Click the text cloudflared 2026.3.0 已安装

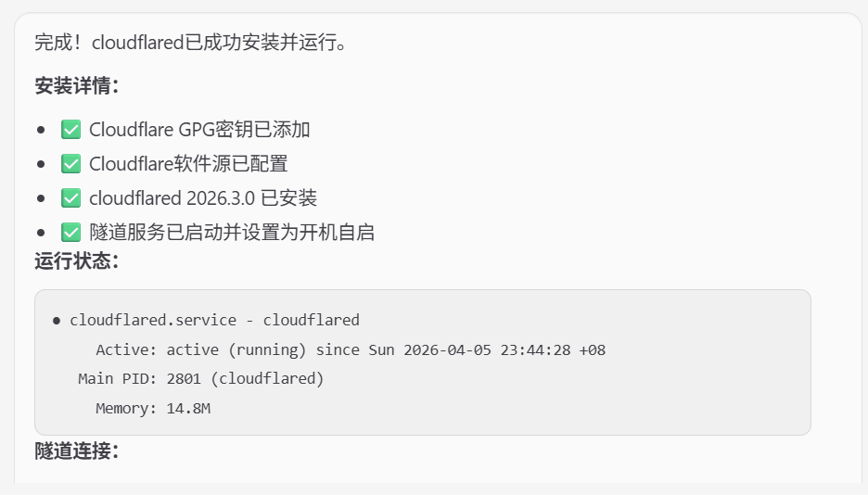203,198
